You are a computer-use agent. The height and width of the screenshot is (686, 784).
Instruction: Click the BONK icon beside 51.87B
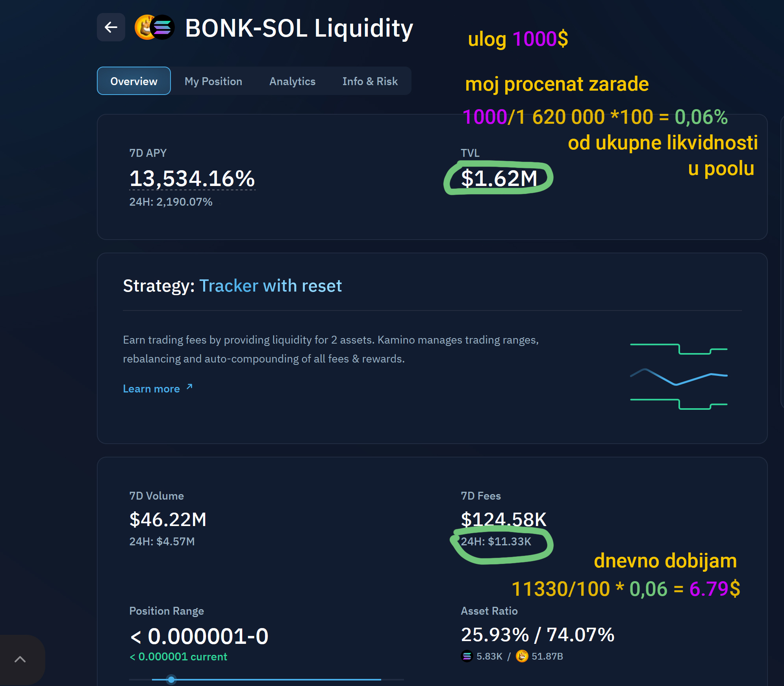pos(522,656)
